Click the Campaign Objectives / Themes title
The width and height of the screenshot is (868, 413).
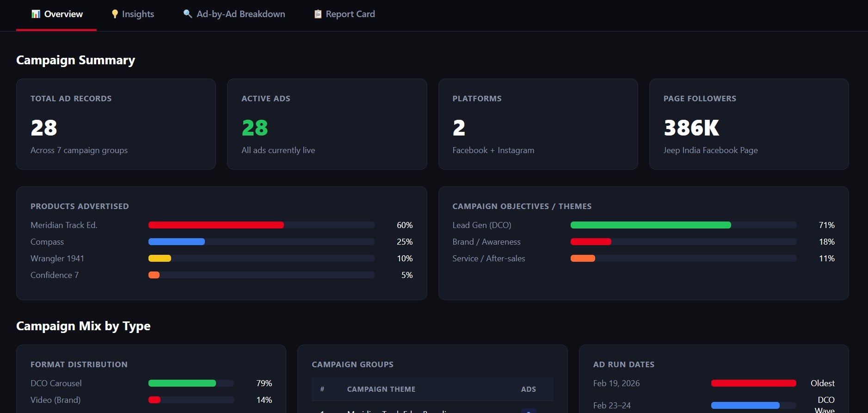[522, 206]
